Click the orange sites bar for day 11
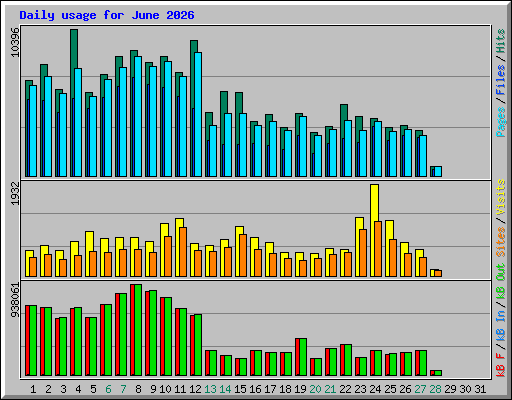The width and height of the screenshot is (512, 400). 183,252
